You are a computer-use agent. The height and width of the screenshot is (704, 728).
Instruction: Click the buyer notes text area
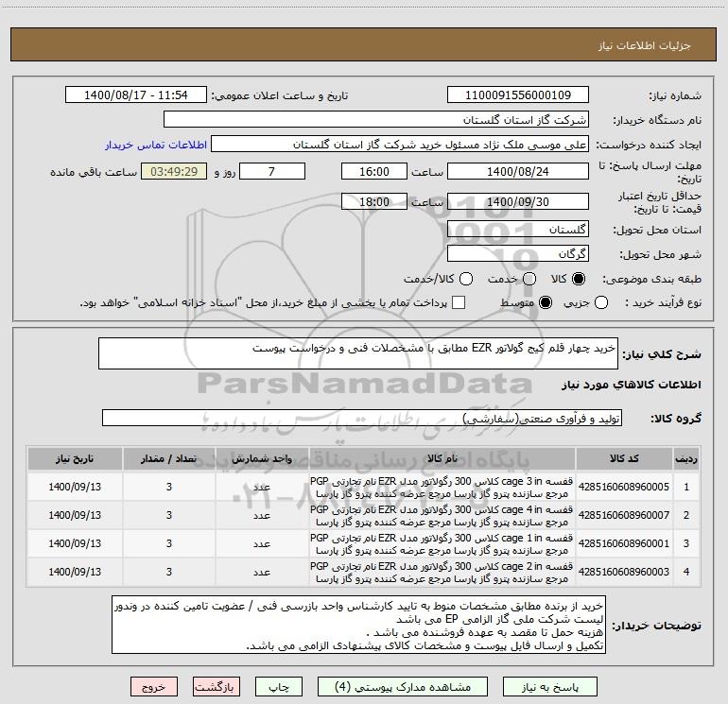click(358, 625)
